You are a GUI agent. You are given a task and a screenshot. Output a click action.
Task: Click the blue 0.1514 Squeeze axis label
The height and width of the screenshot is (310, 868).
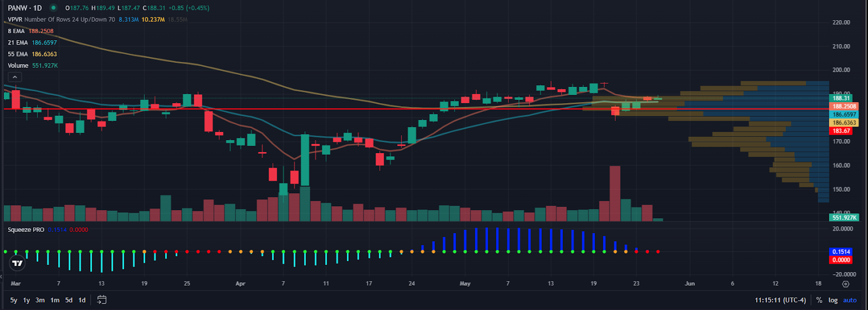coord(841,252)
